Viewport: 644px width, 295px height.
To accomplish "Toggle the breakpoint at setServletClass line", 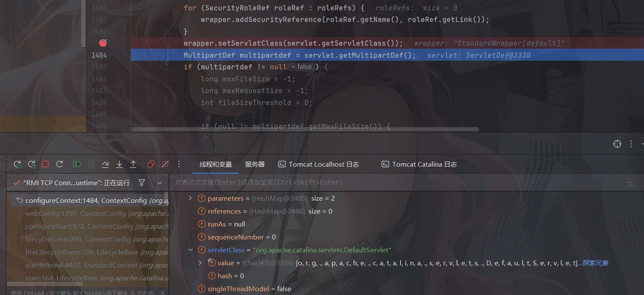I will click(103, 43).
